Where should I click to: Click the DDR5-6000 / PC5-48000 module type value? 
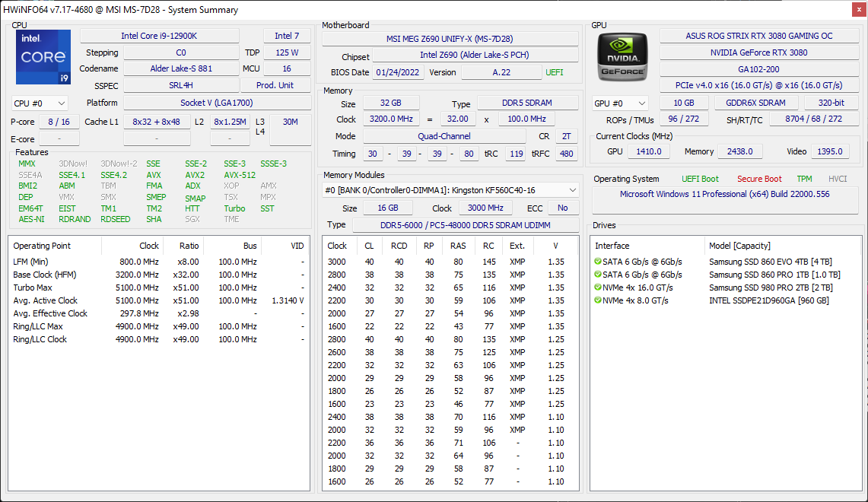[465, 225]
